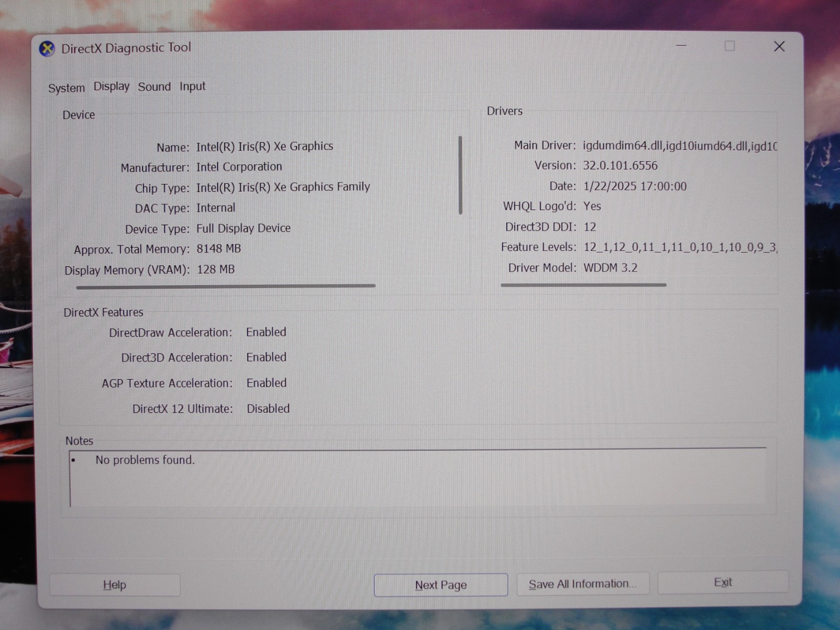Click Driver Model value WDDM 3.2
The height and width of the screenshot is (630, 840).
click(611, 268)
